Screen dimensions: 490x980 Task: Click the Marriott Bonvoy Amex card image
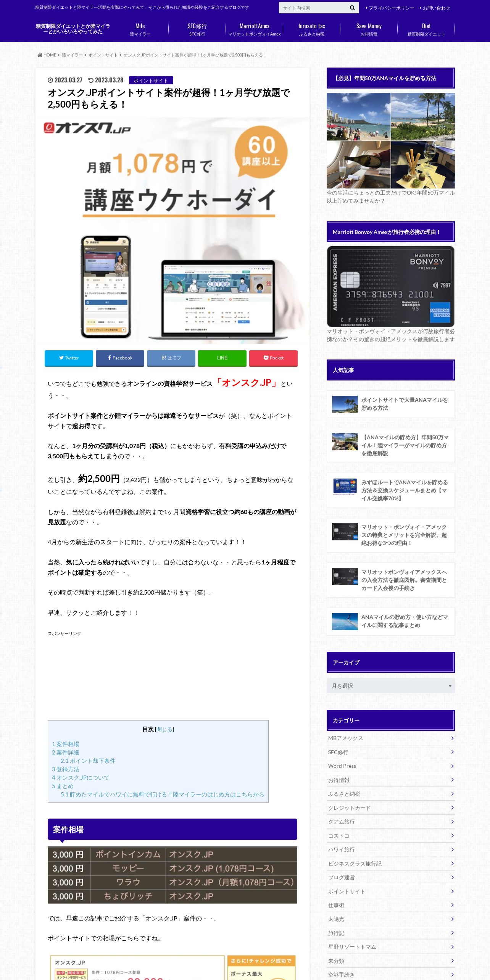[391, 287]
